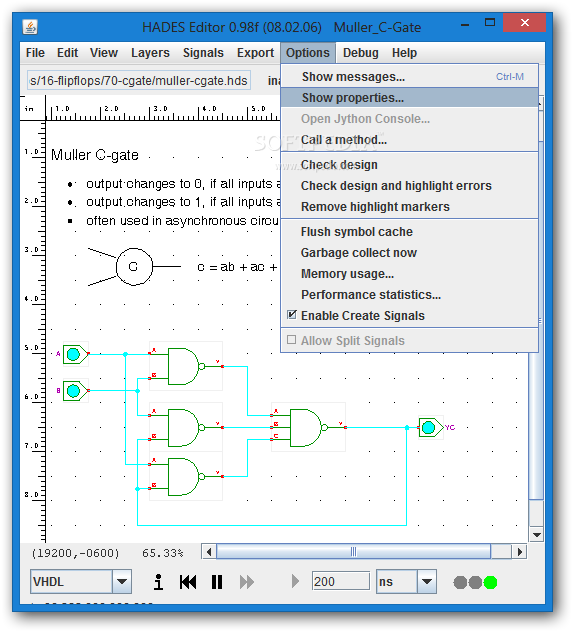
Task: Open the ns time unit dropdown
Action: tap(427, 581)
